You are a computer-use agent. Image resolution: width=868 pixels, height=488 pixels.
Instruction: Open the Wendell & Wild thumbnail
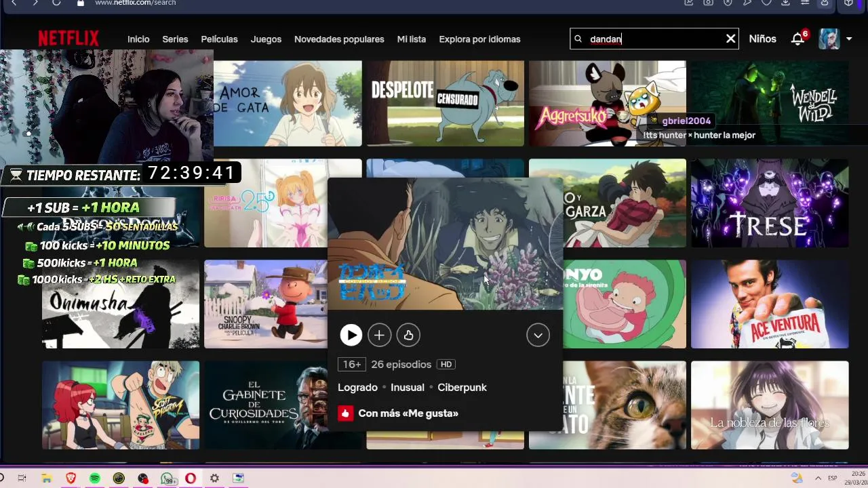770,103
